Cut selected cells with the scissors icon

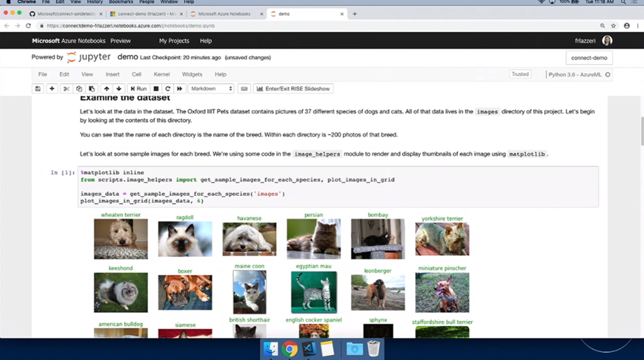tap(66, 89)
